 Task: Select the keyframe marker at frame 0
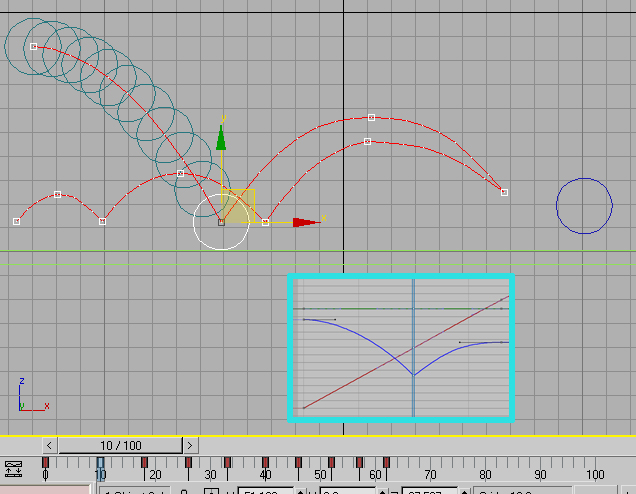click(x=45, y=463)
